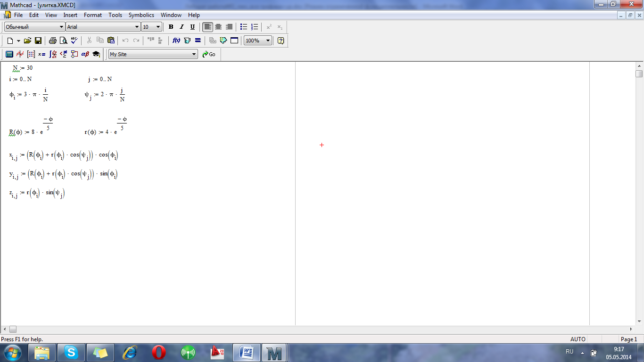The image size is (644, 362).
Task: Click the Copy icon
Action: 99,41
